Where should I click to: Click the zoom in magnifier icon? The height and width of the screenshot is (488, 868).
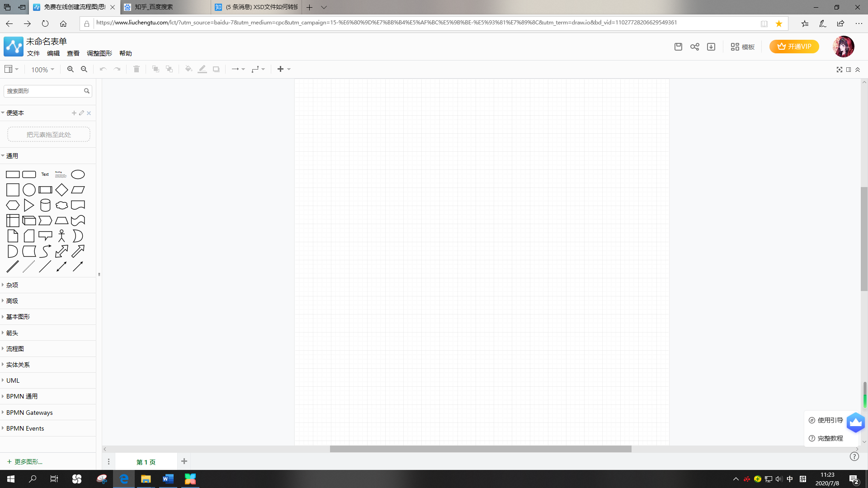coord(70,69)
